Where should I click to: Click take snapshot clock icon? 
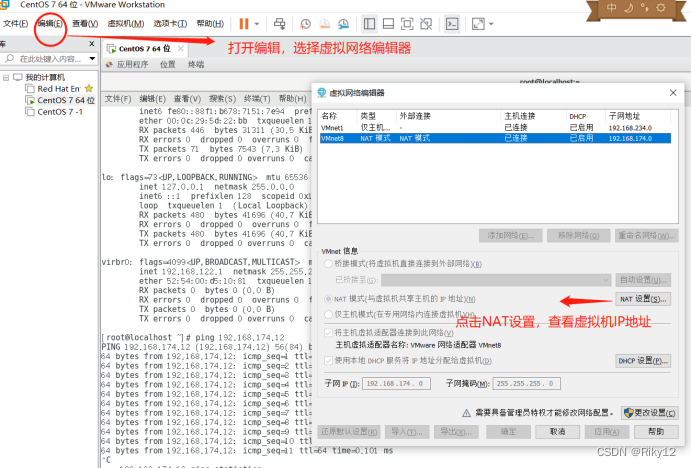(305, 24)
